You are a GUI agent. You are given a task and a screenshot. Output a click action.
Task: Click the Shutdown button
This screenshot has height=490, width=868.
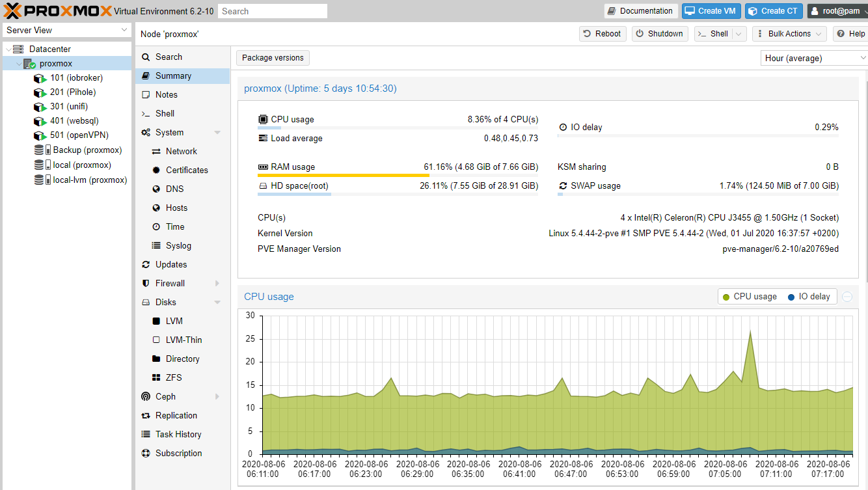[660, 34]
